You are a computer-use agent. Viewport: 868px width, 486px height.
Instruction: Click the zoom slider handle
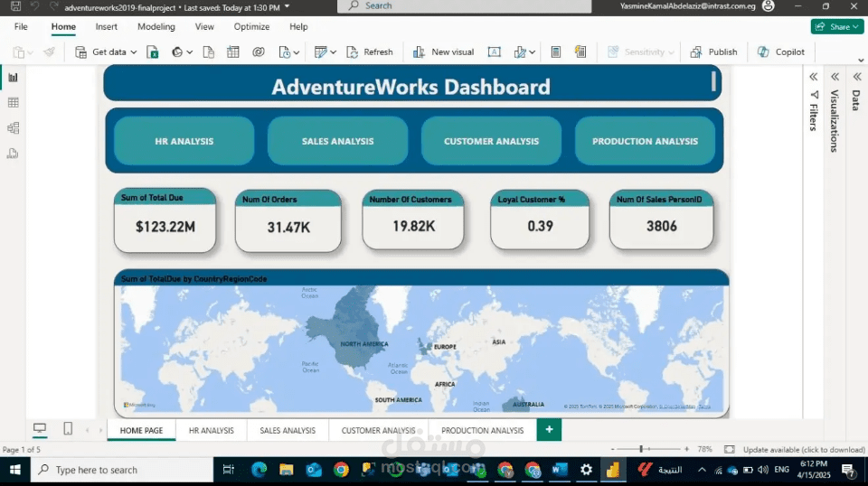click(641, 450)
